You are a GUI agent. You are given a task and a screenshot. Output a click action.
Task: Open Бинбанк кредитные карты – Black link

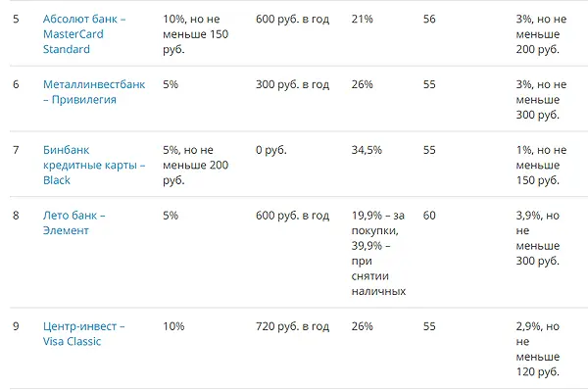coord(94,165)
